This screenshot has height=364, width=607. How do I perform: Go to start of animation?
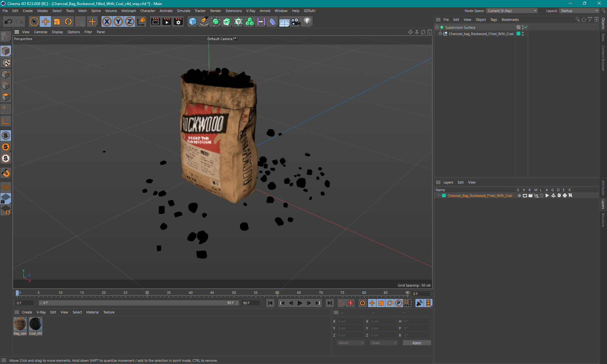(x=270, y=303)
